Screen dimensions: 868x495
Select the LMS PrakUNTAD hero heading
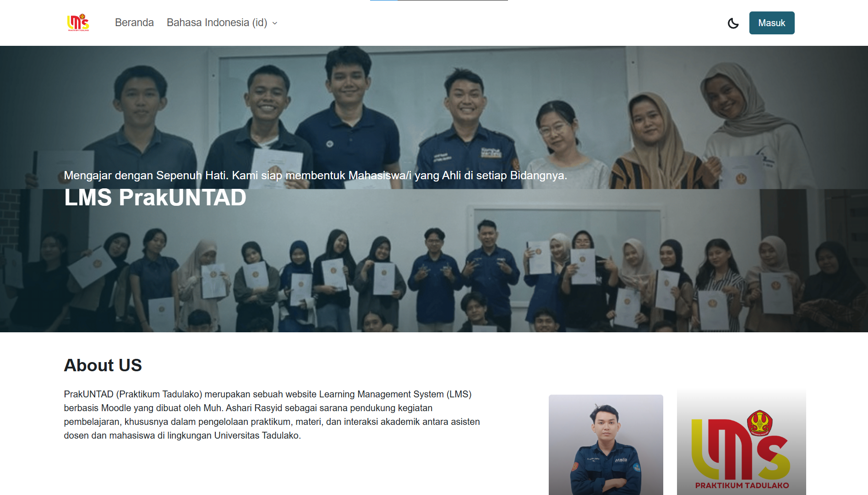click(155, 198)
